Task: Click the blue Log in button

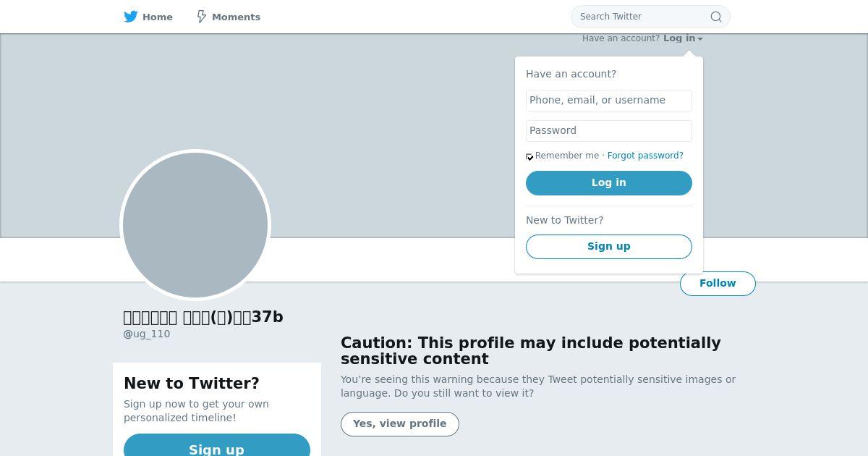Action: pyautogui.click(x=609, y=183)
